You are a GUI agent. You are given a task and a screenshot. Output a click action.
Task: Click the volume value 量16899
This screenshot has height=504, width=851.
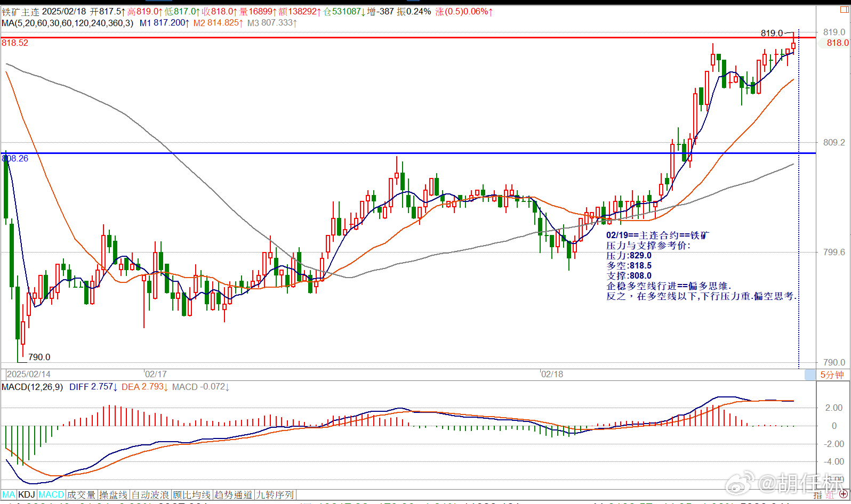258,12
